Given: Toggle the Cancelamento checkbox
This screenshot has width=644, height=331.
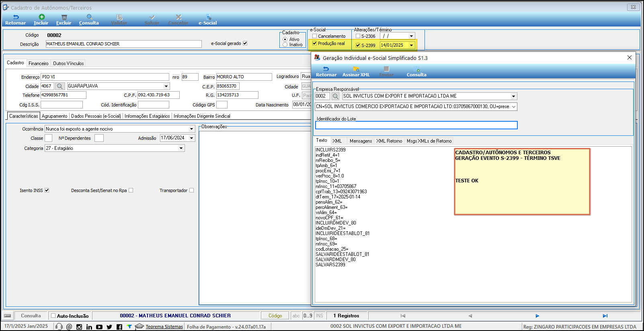Looking at the screenshot, I should point(315,36).
